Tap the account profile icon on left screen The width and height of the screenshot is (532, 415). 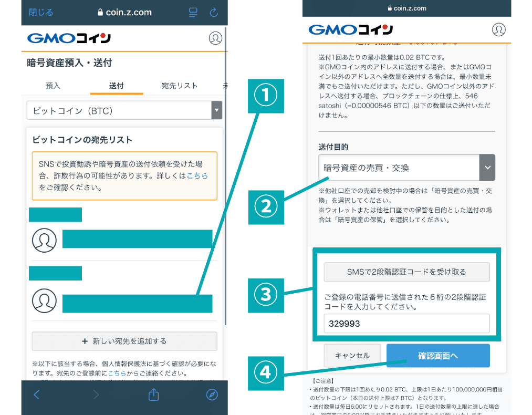(215, 38)
